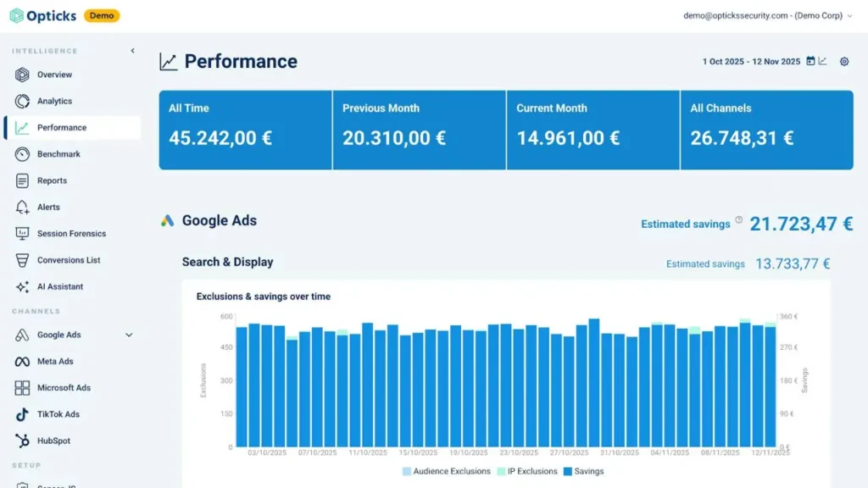868x488 pixels.
Task: Toggle Savings legend series
Action: 583,471
